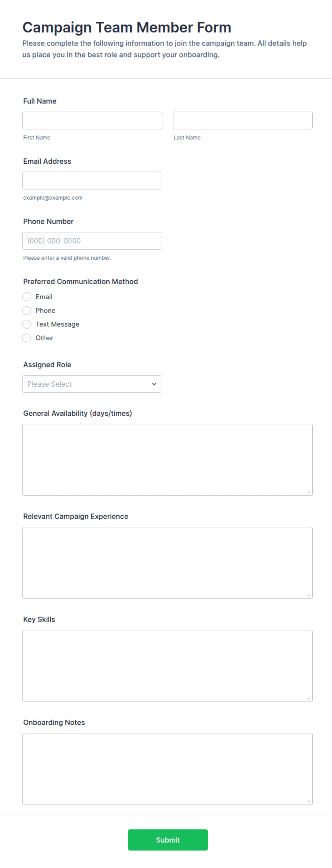The height and width of the screenshot is (868, 332).
Task: Submit the campaign team form
Action: point(168,840)
